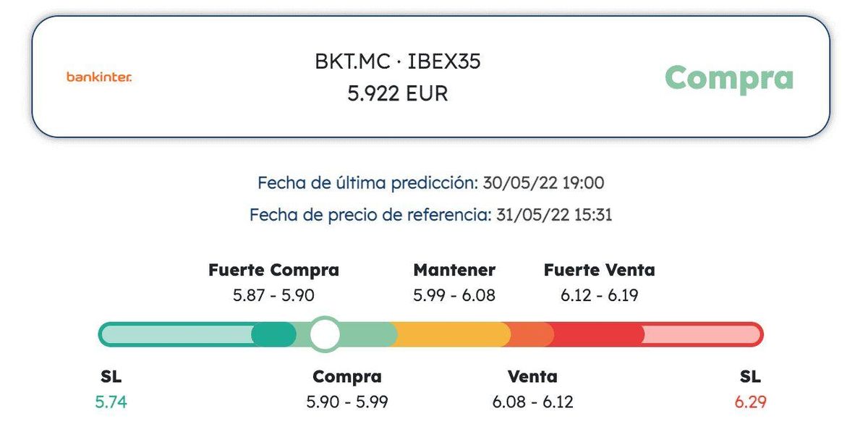Screen dimensions: 868x445
Task: Select the yellow Mantener bar segment
Action: coord(452,334)
